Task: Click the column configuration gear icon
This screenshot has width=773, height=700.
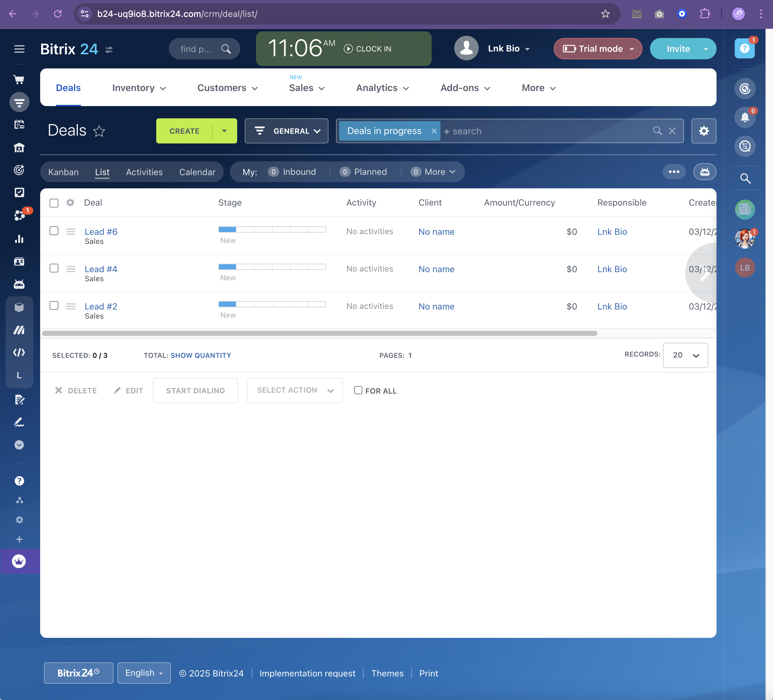Action: pos(70,202)
